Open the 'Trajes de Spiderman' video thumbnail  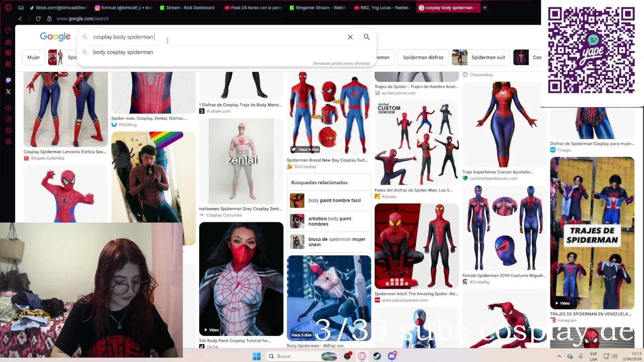tap(592, 233)
